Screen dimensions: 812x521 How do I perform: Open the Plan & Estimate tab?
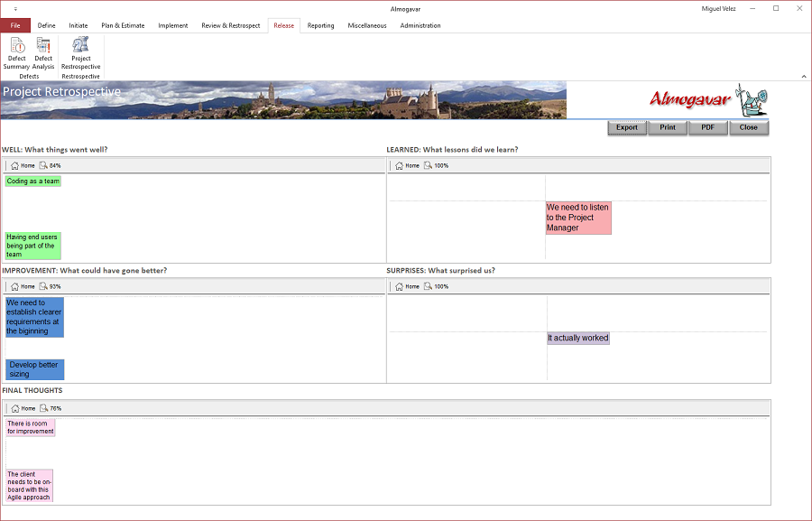(x=123, y=25)
